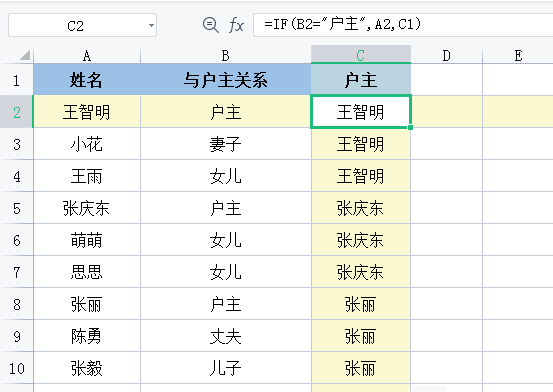Screen dimensions: 553x392
Task: Click cell A10 containing 张毅
Action: tap(87, 368)
